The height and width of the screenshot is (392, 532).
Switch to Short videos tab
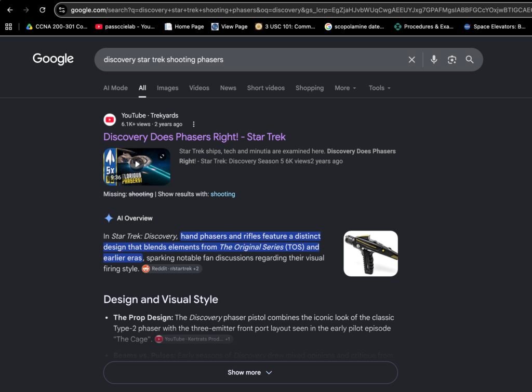(x=265, y=88)
